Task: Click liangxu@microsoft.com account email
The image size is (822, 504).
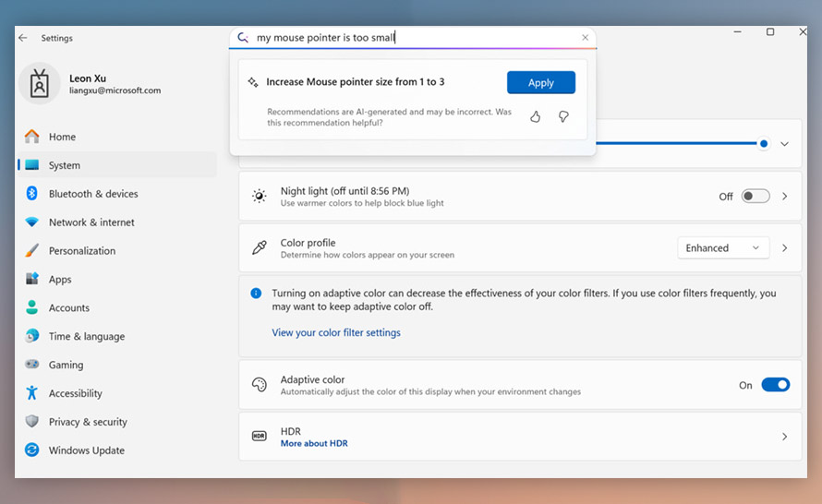Action: tap(115, 90)
